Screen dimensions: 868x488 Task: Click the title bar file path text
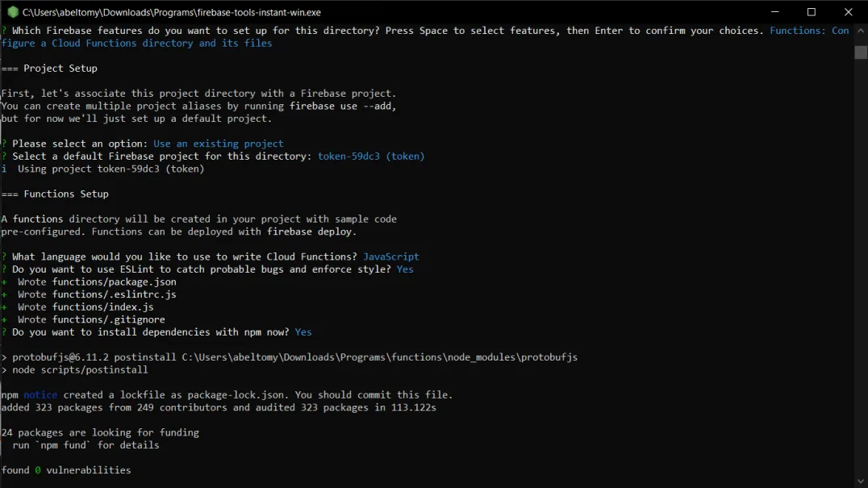click(x=172, y=12)
